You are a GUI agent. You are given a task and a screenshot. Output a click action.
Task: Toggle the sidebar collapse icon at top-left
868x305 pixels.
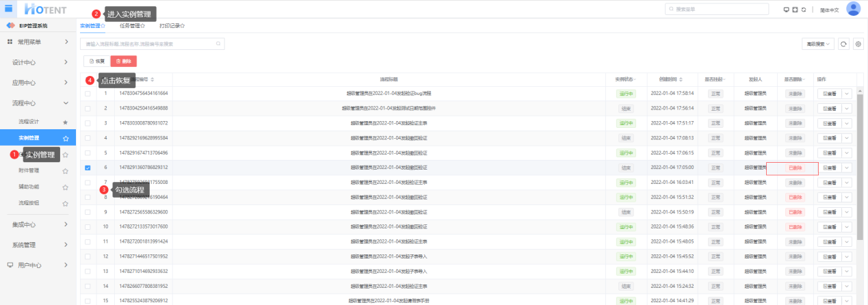(9, 8)
